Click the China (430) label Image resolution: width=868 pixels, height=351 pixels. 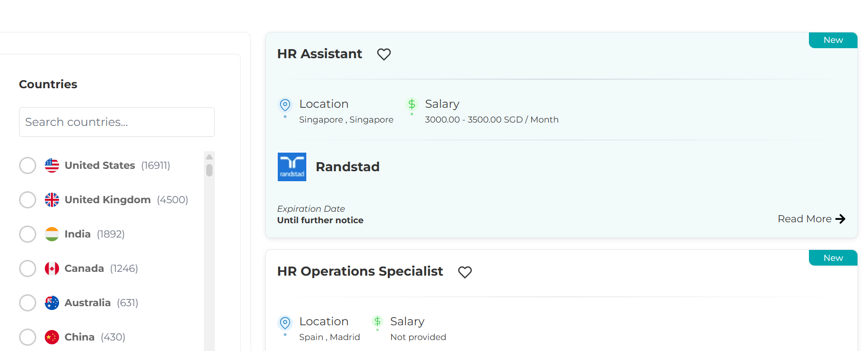click(95, 337)
